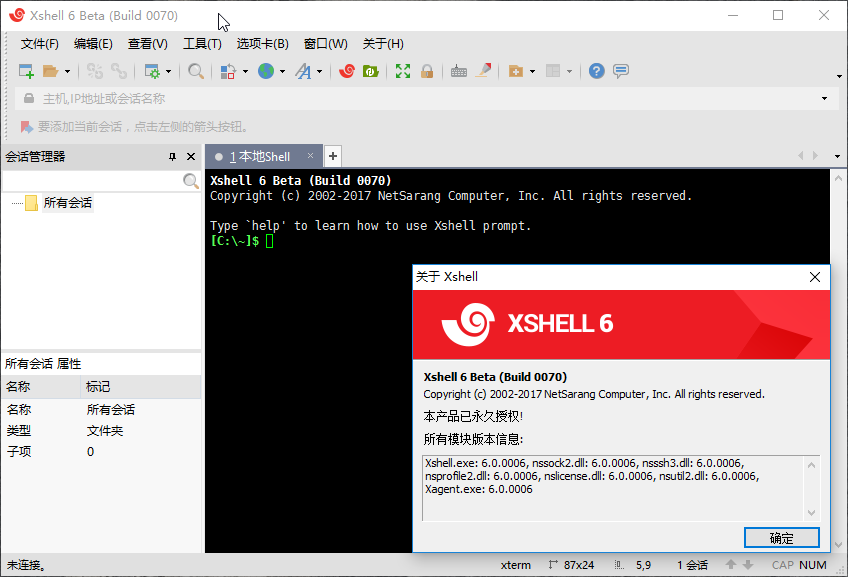Open the 编辑(E) menu

[93, 44]
